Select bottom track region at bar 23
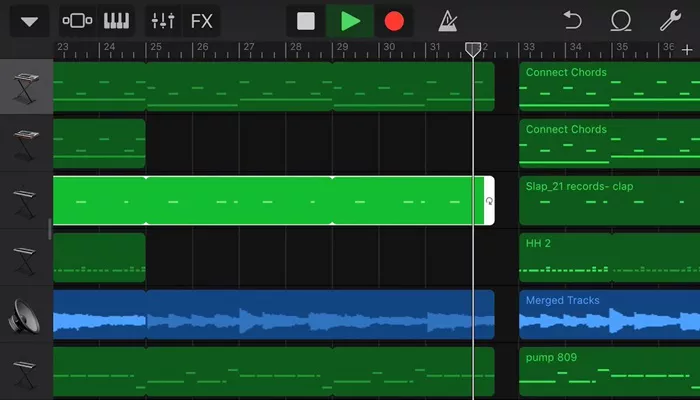700x400 pixels. pos(99,372)
